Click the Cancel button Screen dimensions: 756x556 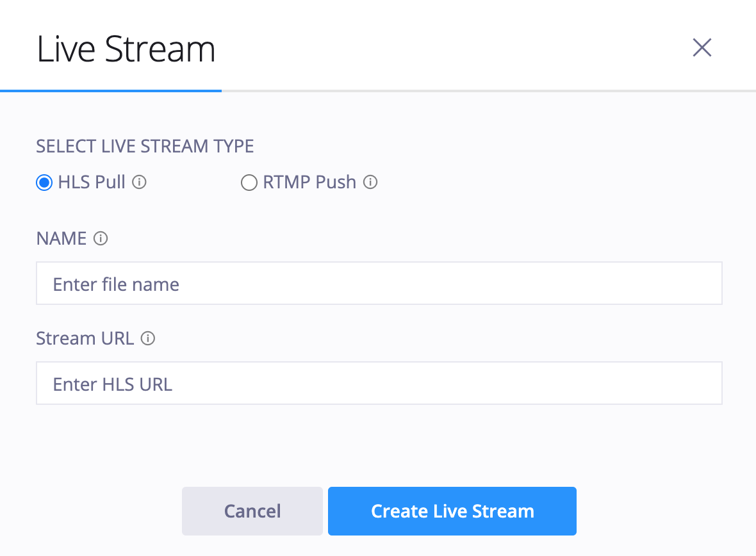(252, 511)
